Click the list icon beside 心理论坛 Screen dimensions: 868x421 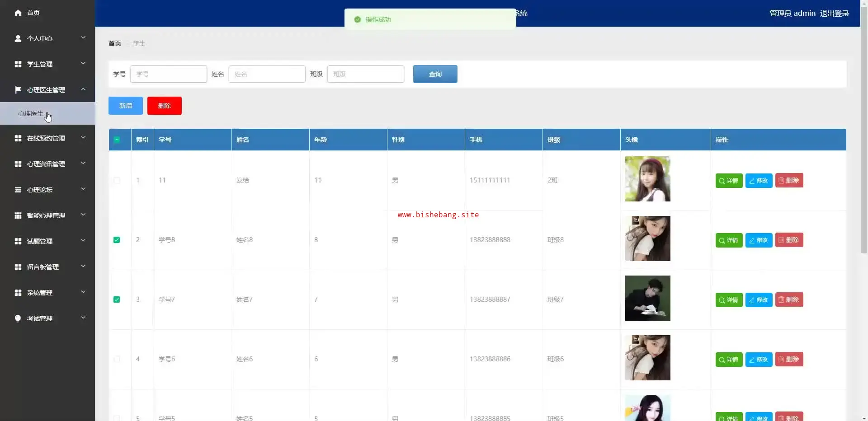pos(18,190)
